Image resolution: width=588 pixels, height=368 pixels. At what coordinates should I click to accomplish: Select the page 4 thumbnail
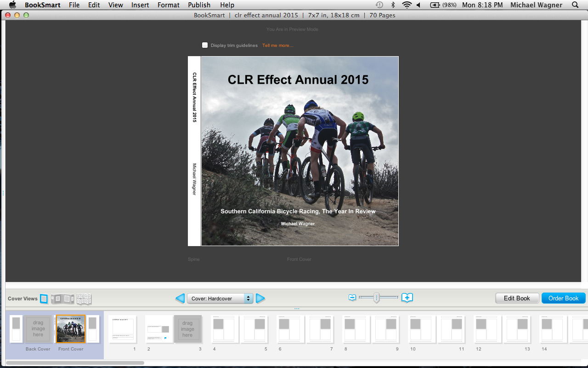225,329
